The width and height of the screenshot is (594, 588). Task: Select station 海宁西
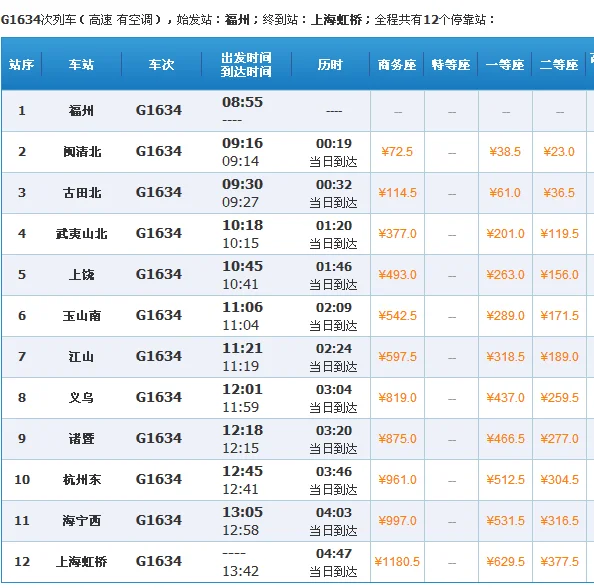(x=82, y=520)
